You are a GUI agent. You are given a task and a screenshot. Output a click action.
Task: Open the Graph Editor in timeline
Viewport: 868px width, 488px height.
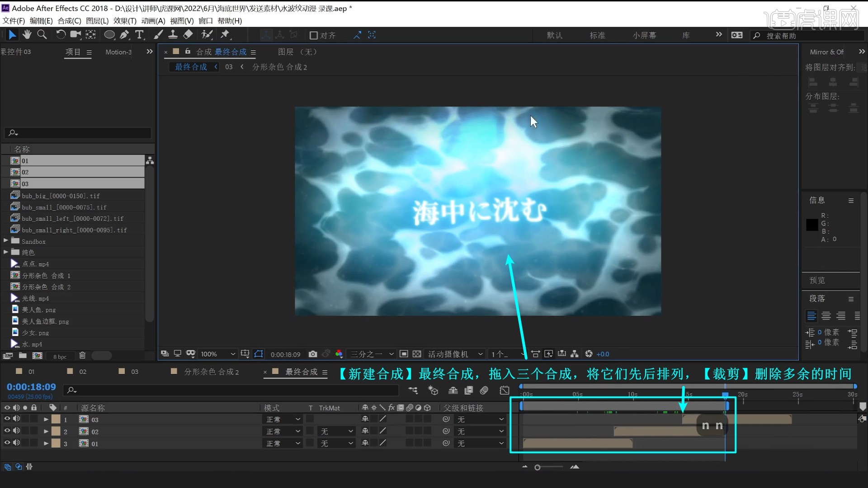click(x=505, y=390)
